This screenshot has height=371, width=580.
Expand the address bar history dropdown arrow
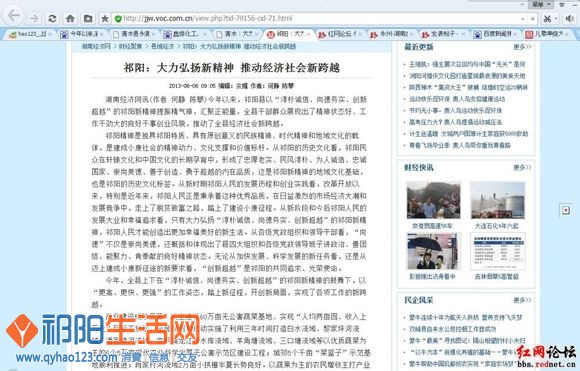click(x=523, y=18)
